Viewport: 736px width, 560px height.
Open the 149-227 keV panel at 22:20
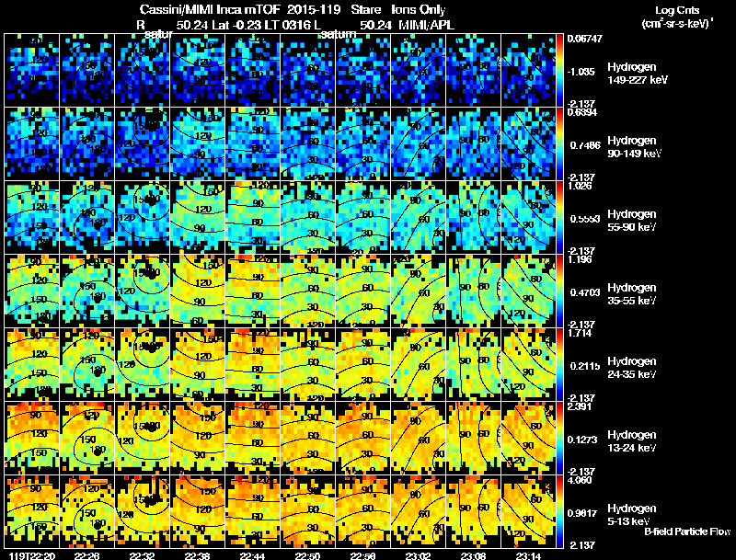[x=32, y=70]
